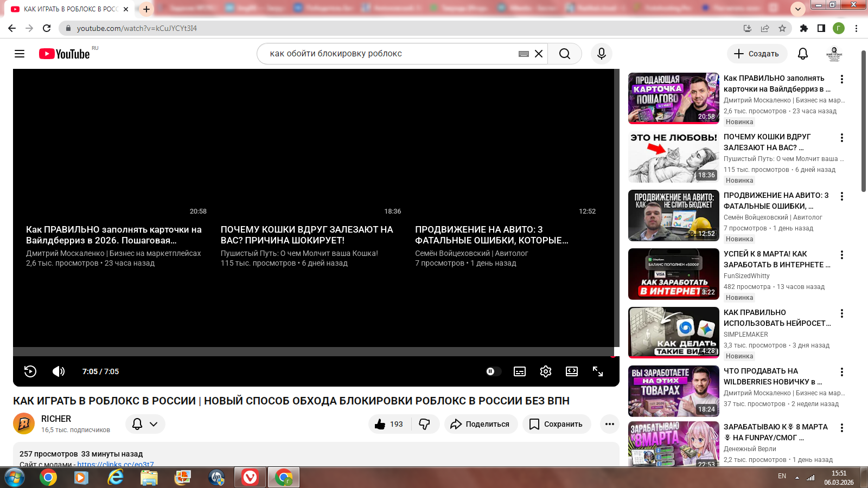Launch Internet Explorer from the taskbar

[116, 478]
